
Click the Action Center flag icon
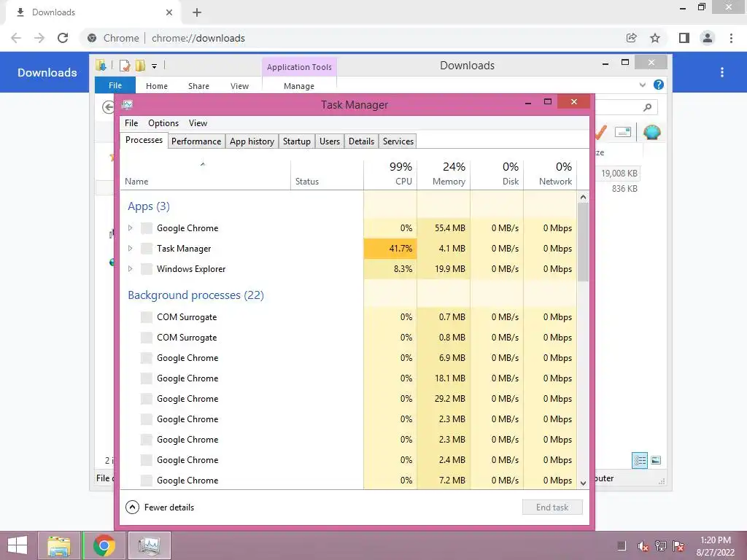678,545
